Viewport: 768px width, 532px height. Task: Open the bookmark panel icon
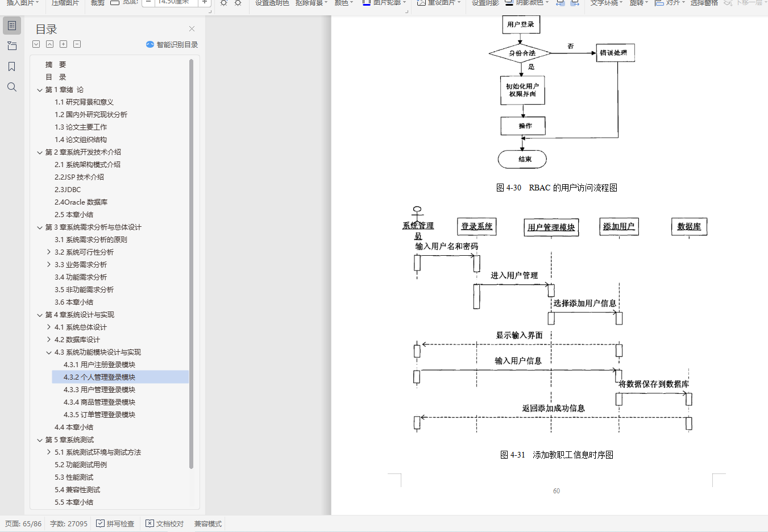tap(12, 66)
